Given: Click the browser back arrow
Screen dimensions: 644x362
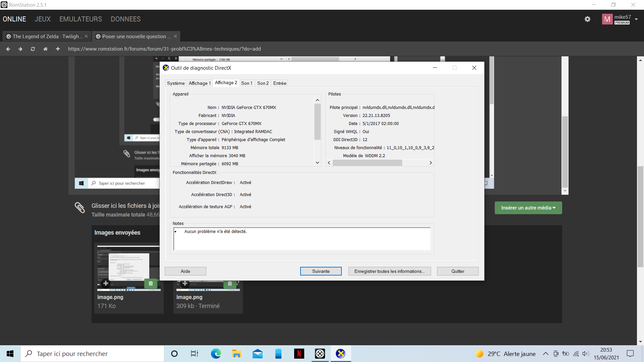Looking at the screenshot, I should 8,49.
